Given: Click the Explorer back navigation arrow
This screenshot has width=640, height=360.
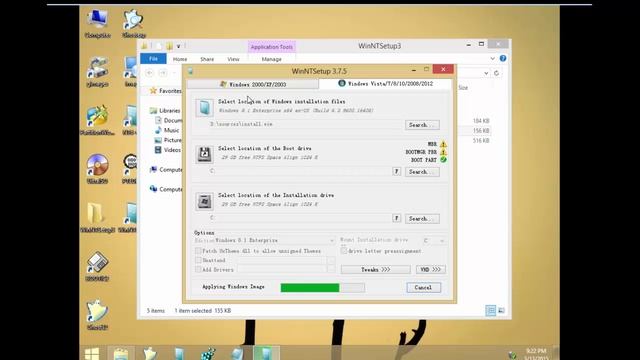Looking at the screenshot, I should (149, 73).
